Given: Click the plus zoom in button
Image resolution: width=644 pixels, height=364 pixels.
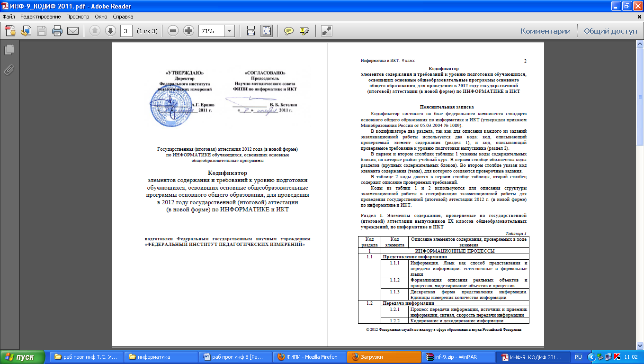Looking at the screenshot, I should coord(188,31).
